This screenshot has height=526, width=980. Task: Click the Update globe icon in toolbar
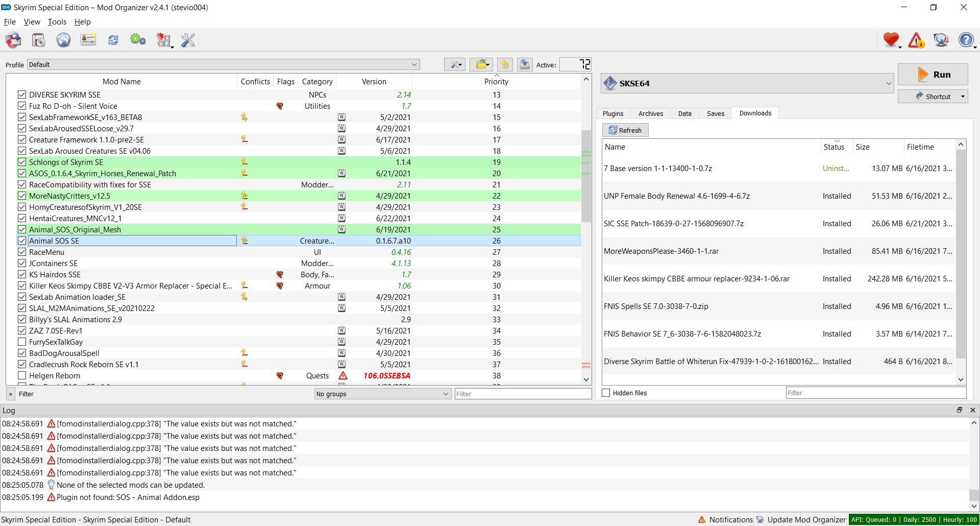click(941, 40)
